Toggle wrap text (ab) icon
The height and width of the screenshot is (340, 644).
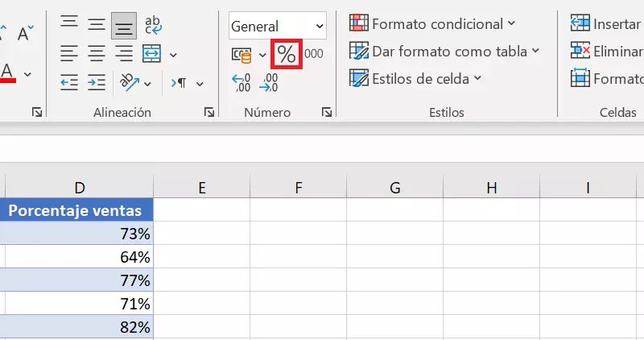click(153, 25)
